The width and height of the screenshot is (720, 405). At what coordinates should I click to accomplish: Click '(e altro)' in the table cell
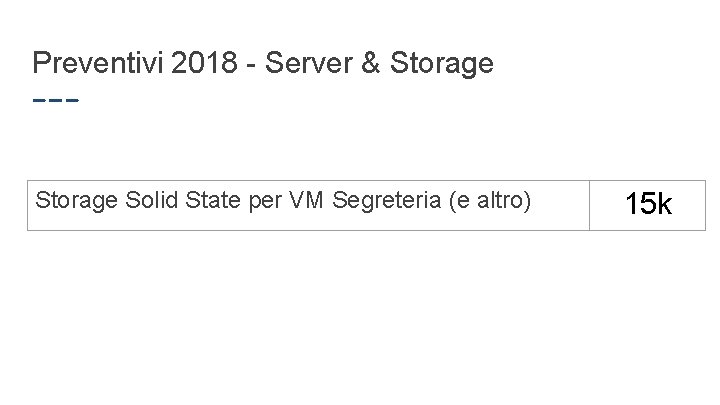tap(490, 200)
